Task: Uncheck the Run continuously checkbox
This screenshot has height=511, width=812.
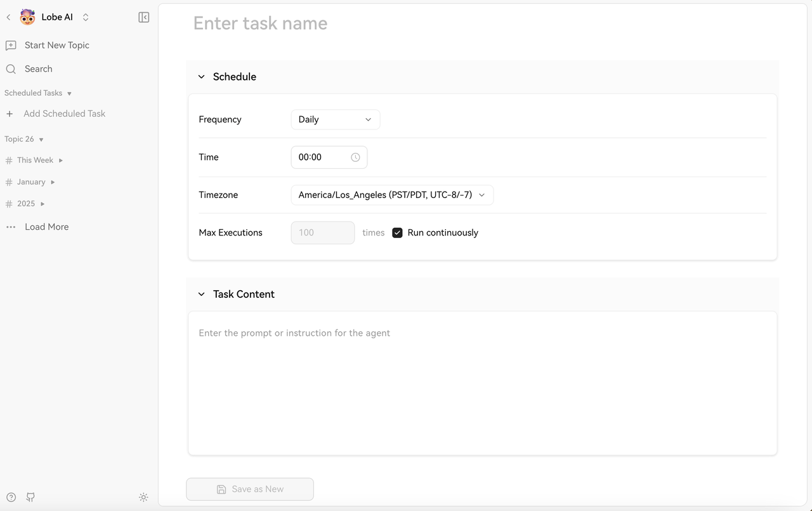Action: [397, 232]
